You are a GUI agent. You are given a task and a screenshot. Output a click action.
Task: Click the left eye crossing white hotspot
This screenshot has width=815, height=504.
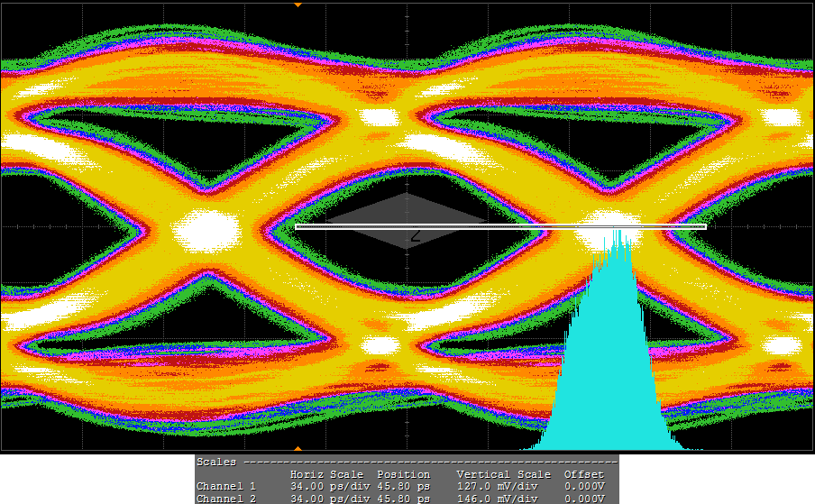coord(208,231)
